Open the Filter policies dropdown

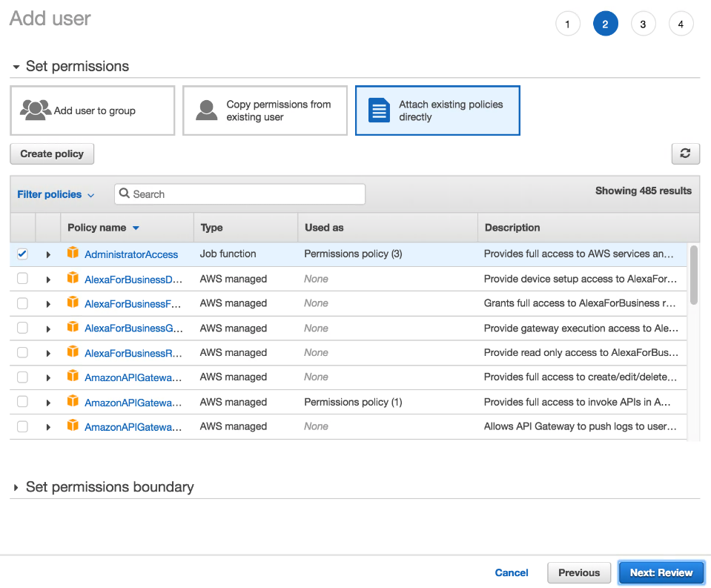[56, 194]
